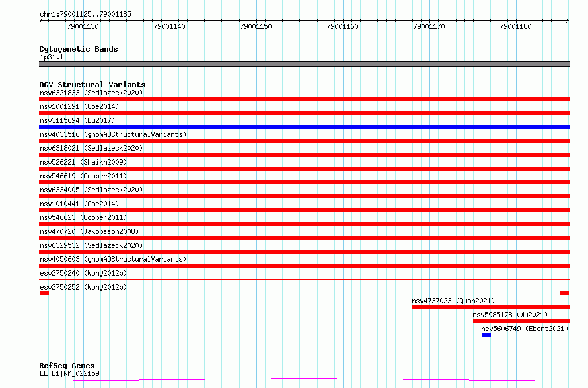The image size is (588, 388).
Task: Select the Cytogenetic Bands track title
Action: pyautogui.click(x=79, y=49)
